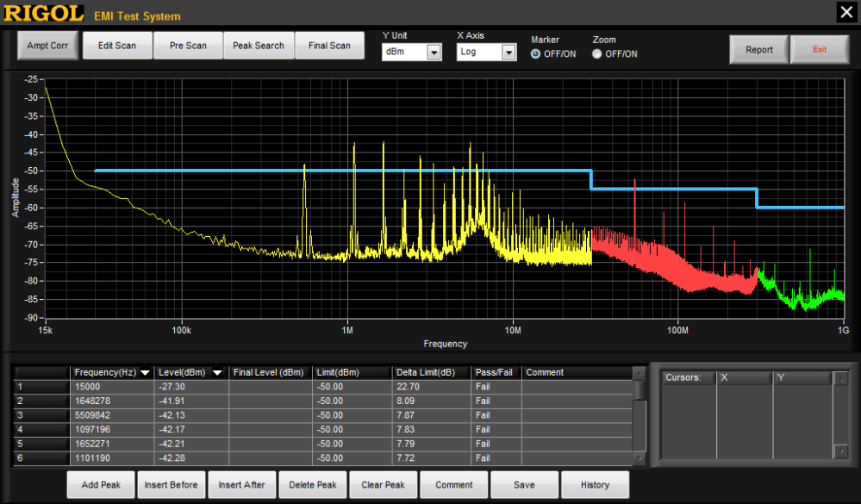861x504 pixels.
Task: Open the scan History
Action: coord(595,484)
